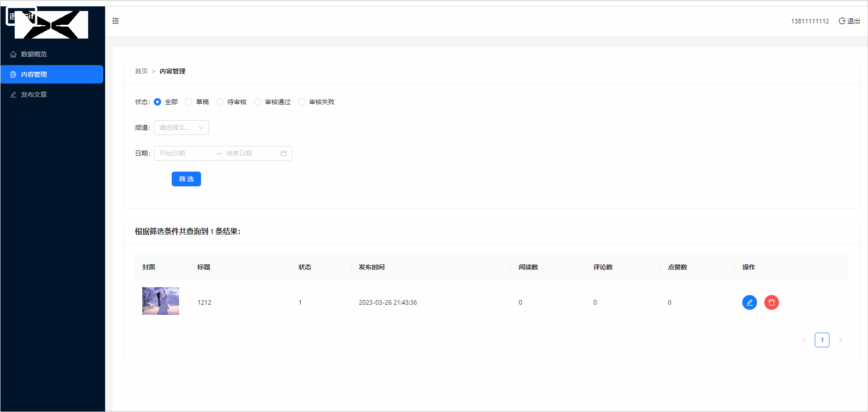
Task: Collapse the sidebar with the fold icon
Action: click(x=116, y=21)
